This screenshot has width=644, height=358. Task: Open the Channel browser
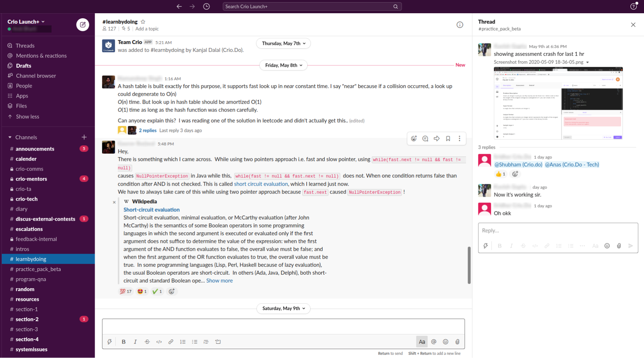[36, 76]
